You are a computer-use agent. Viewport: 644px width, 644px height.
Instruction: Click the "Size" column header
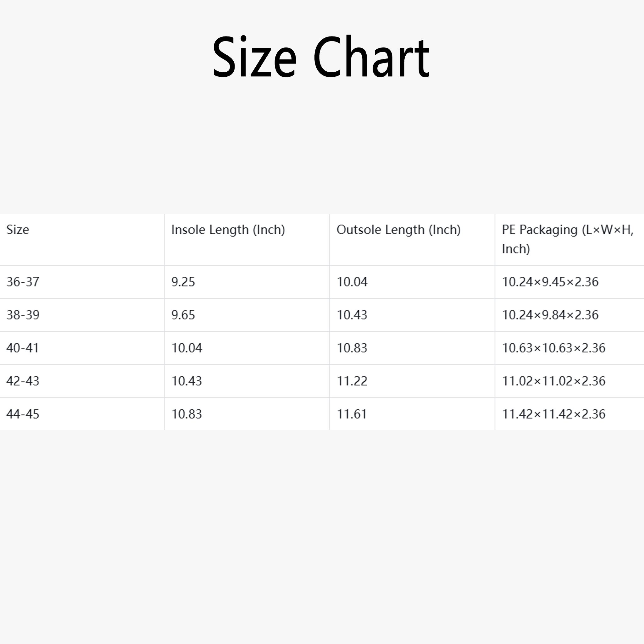18,230
